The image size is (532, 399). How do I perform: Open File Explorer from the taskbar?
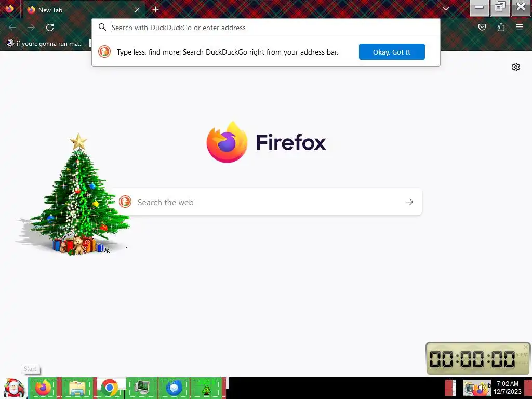click(x=77, y=388)
